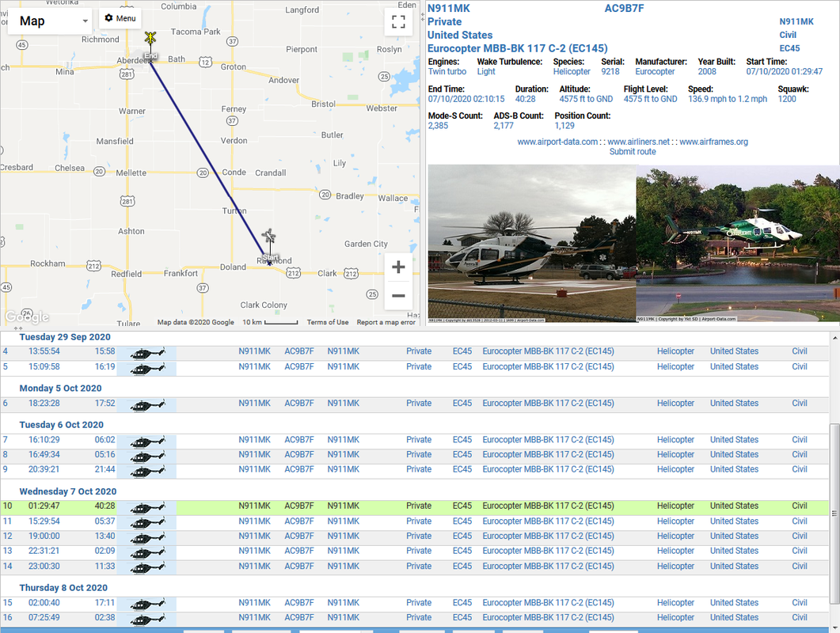Open the map Menu button

[x=120, y=18]
